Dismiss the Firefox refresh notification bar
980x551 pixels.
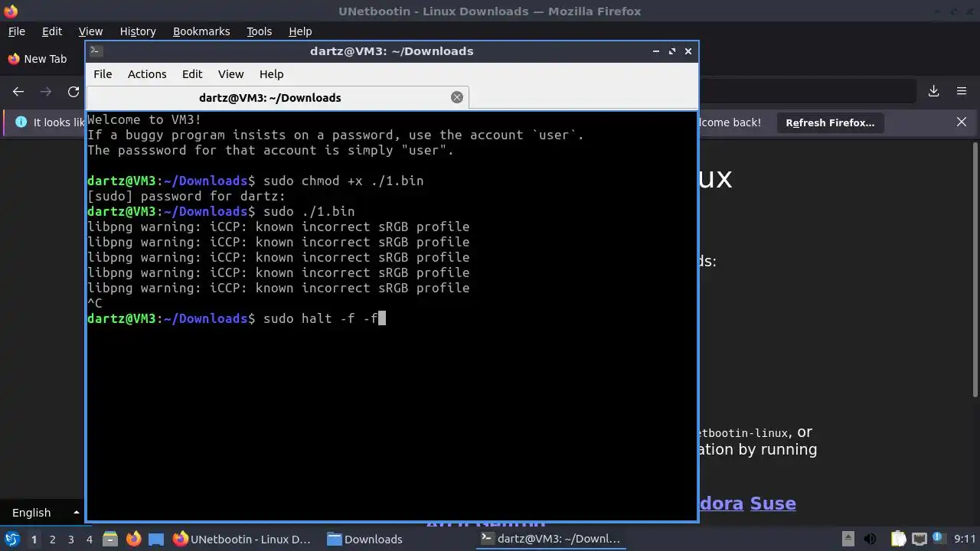point(962,122)
